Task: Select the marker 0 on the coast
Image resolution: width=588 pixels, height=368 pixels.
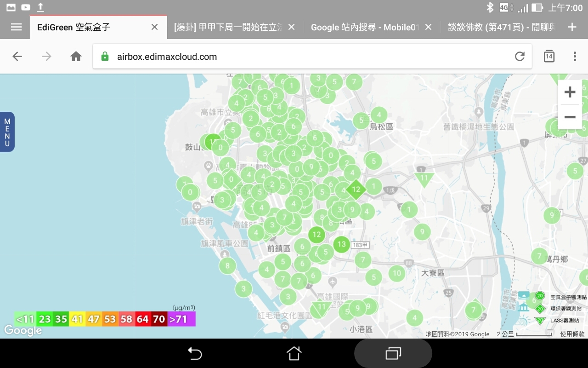Action: click(x=190, y=192)
